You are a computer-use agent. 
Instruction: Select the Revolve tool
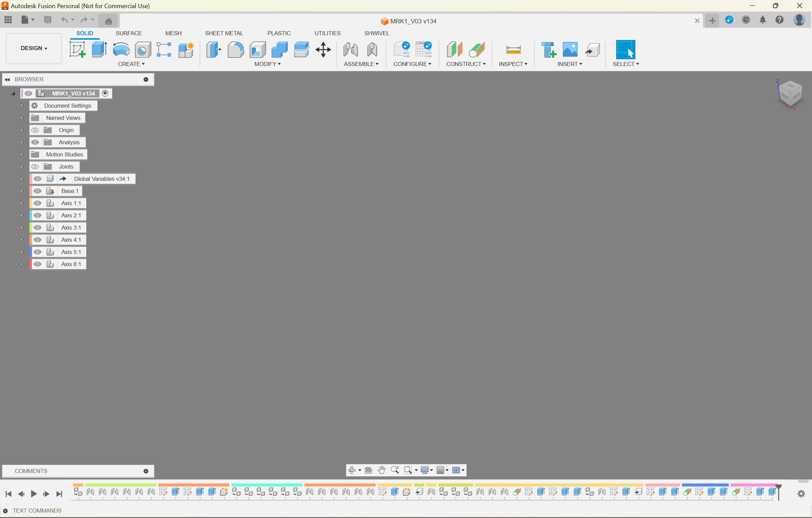coord(121,49)
